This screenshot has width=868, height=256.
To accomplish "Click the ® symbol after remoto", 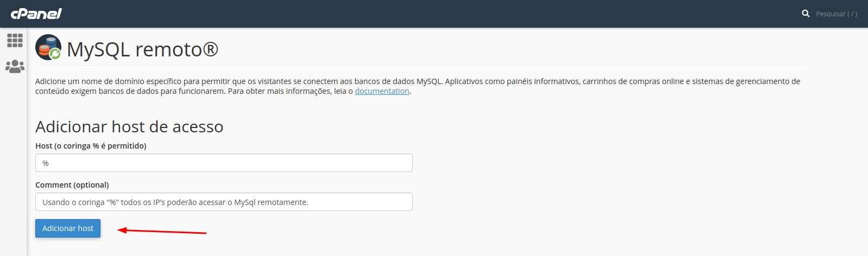I will (211, 49).
